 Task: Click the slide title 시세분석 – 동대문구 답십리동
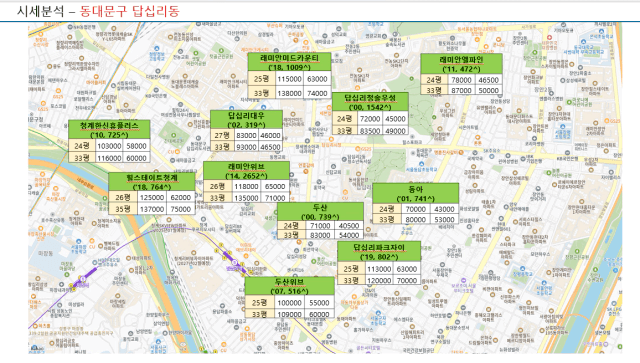point(98,11)
